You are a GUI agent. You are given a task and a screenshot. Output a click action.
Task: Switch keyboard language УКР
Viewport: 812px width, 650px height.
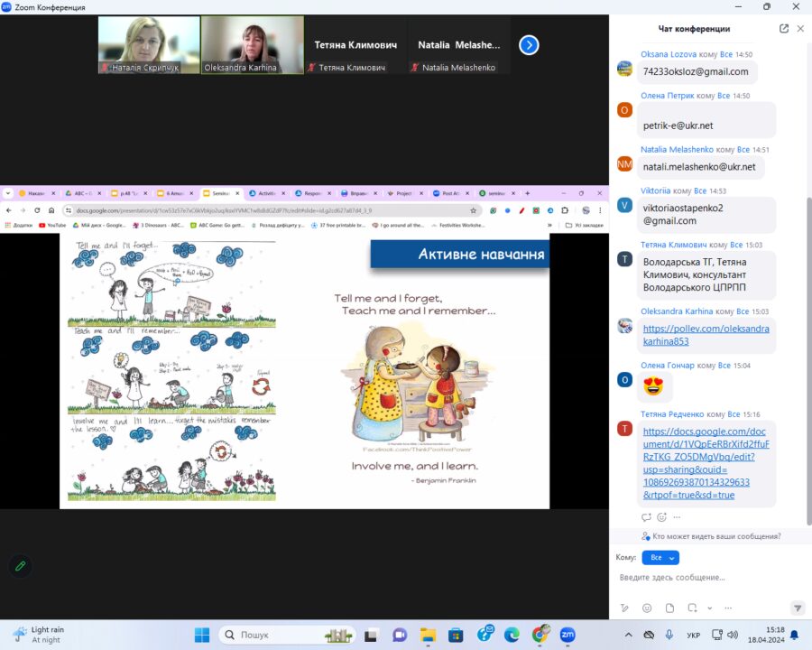tap(693, 635)
